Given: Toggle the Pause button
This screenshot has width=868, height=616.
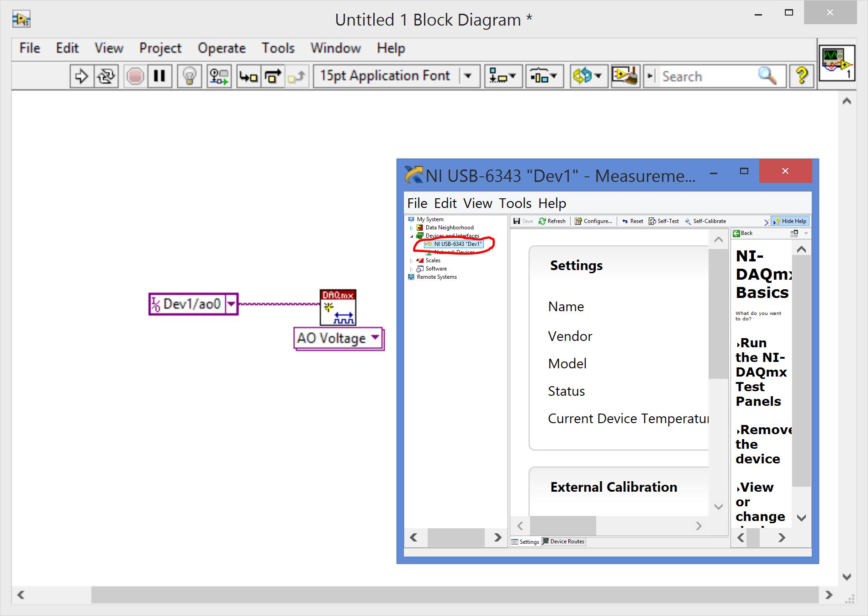Looking at the screenshot, I should [x=159, y=76].
